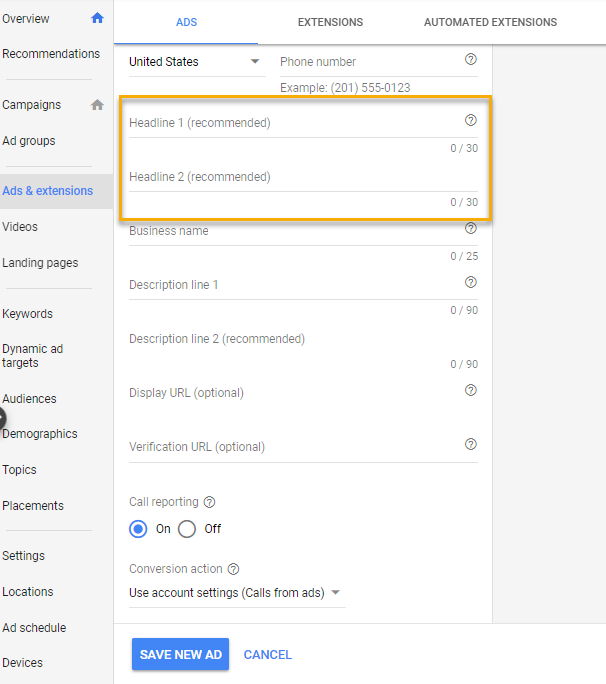This screenshot has height=684, width=606.
Task: Show help for Verification URL field
Action: 471,444
